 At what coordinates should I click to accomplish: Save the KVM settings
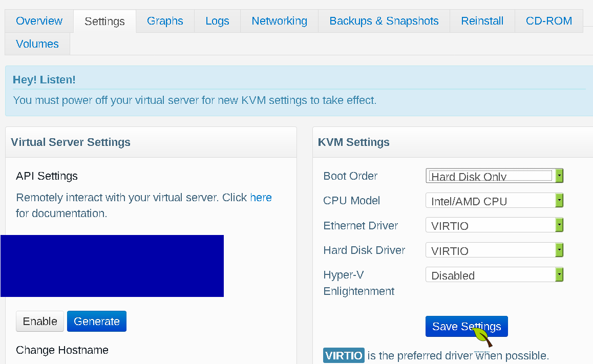pos(466,326)
